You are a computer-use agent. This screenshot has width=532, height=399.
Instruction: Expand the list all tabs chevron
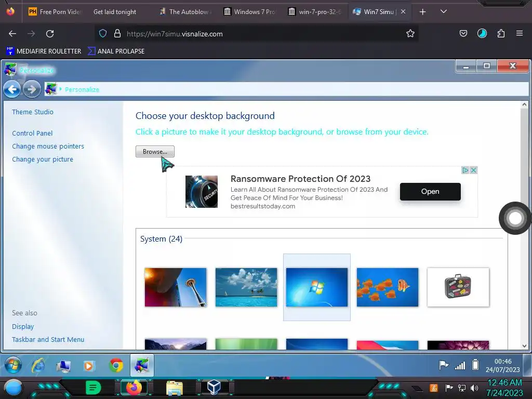444,11
